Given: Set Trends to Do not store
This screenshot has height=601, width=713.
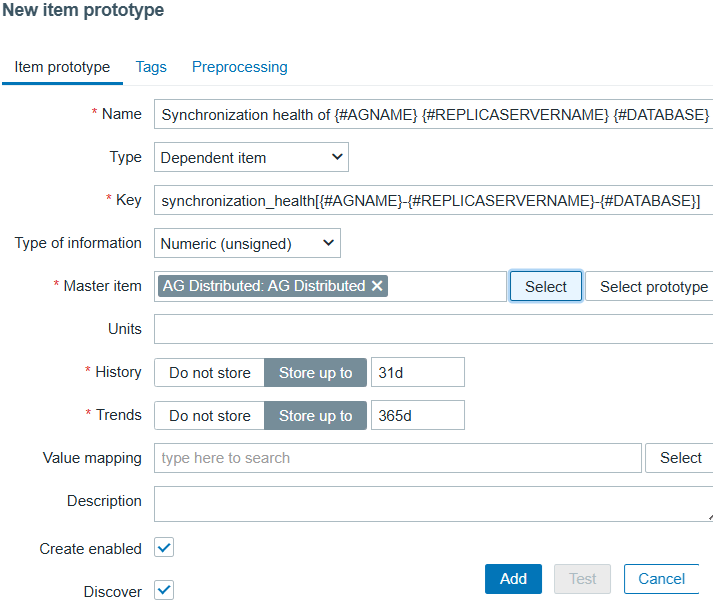Looking at the screenshot, I should (x=210, y=416).
